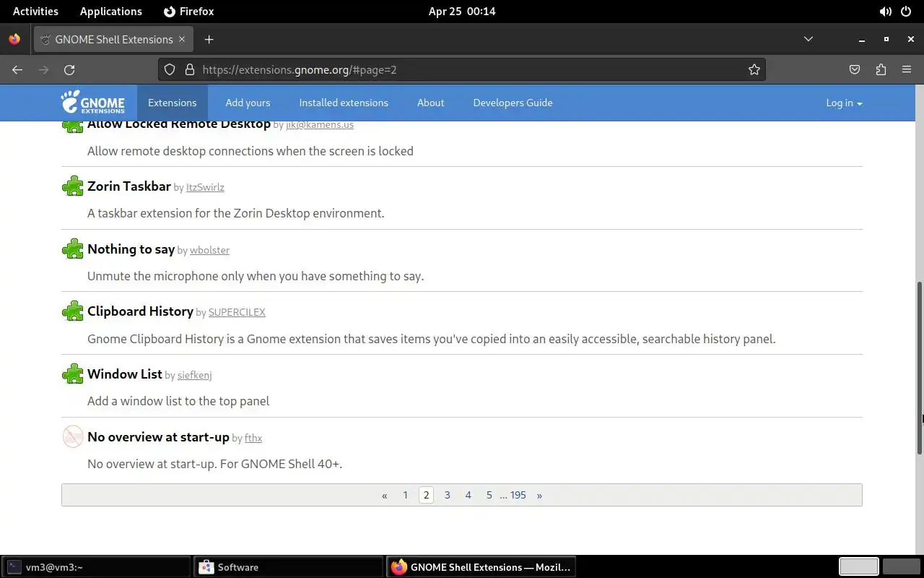Viewport: 924px width, 578px height.
Task: Click the Window List puzzle icon
Action: pos(73,374)
